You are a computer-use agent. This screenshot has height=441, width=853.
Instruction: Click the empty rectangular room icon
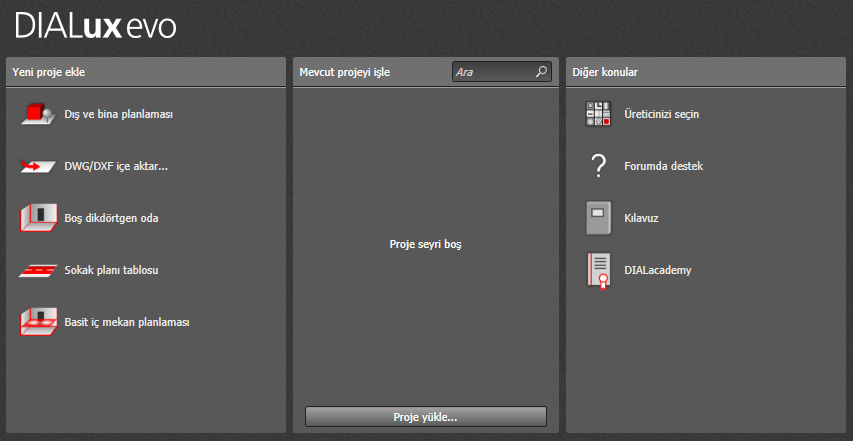39,218
